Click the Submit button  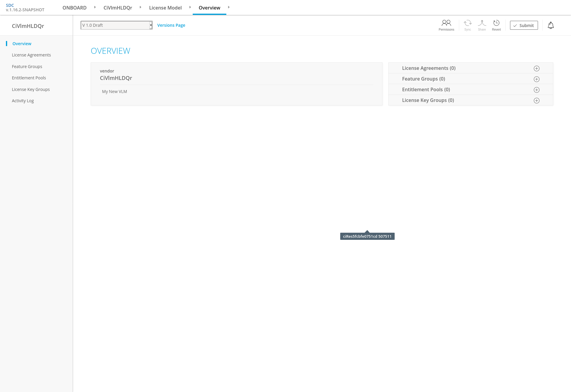pyautogui.click(x=524, y=25)
